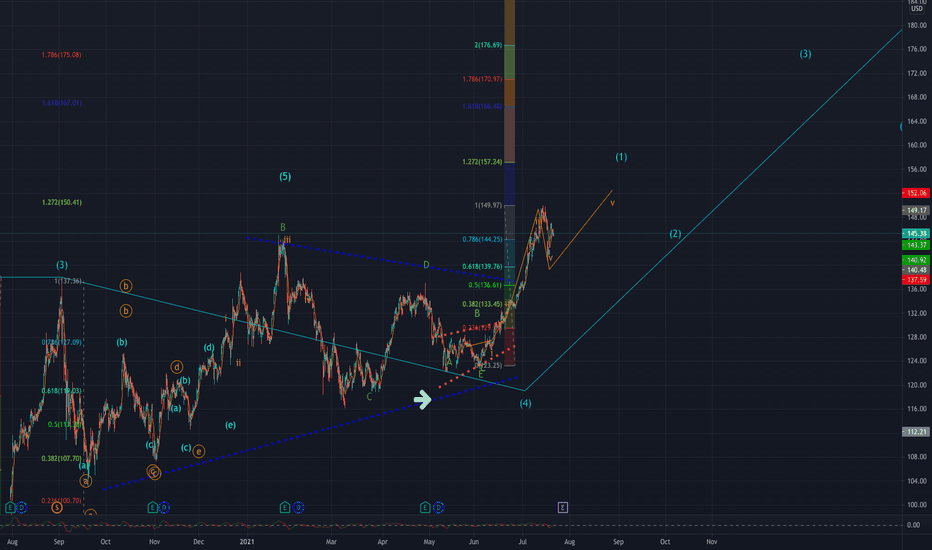The height and width of the screenshot is (550, 932).
Task: Click the earnings marker near August 2020
Action: (x=10, y=507)
